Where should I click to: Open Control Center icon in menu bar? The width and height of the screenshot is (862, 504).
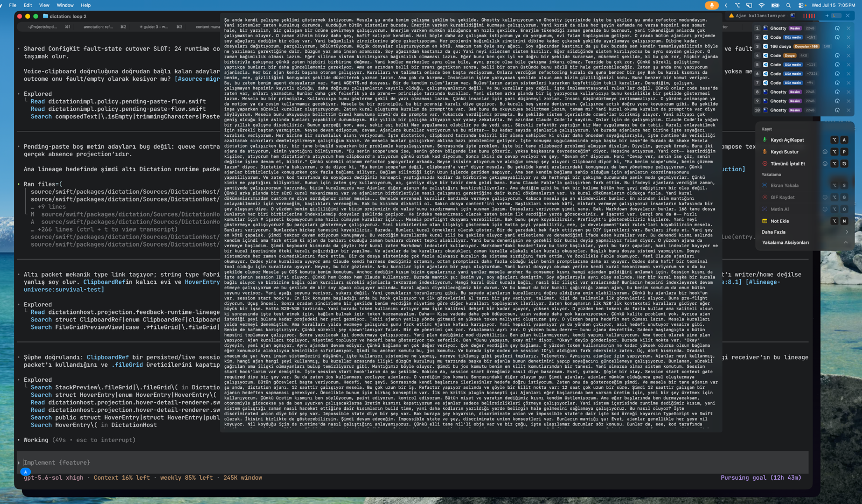pos(802,5)
